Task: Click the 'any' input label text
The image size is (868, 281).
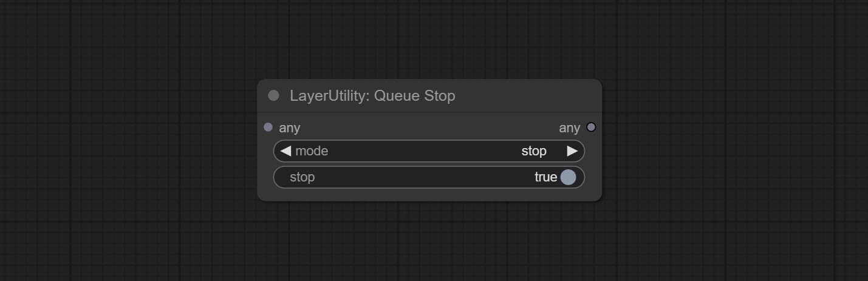Action: (x=290, y=128)
